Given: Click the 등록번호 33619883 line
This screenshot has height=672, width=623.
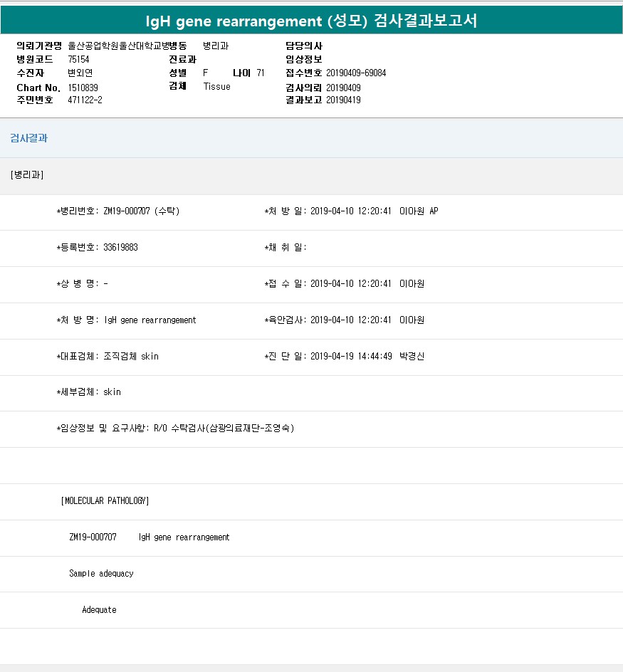Looking at the screenshot, I should [x=98, y=248].
